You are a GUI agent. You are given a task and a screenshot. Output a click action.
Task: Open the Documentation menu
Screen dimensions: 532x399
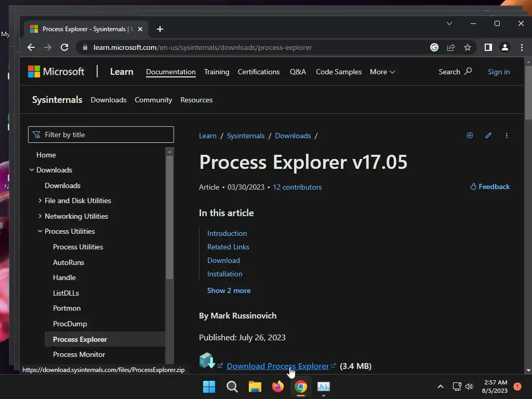coord(170,72)
